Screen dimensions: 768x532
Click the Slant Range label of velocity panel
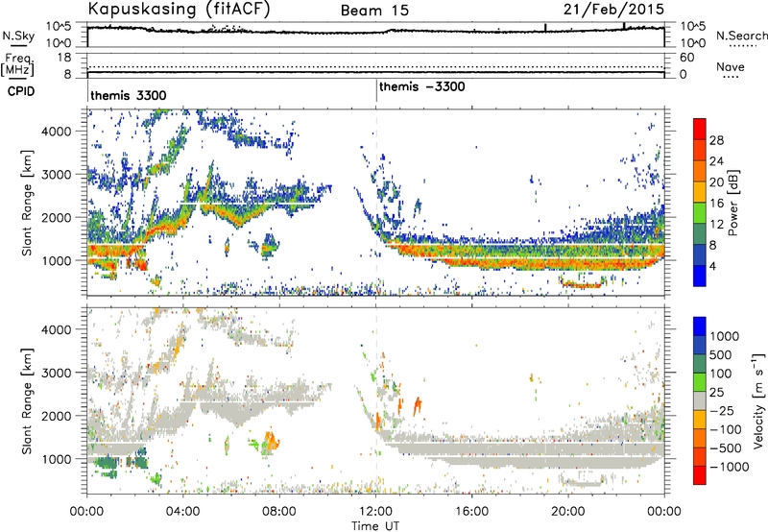tap(27, 401)
